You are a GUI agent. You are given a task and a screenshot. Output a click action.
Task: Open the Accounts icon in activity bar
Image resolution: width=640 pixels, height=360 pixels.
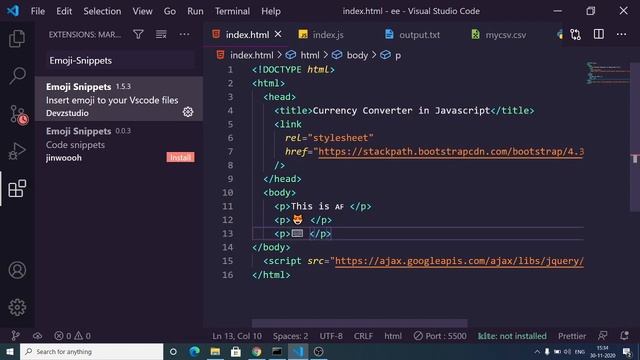coord(17,270)
